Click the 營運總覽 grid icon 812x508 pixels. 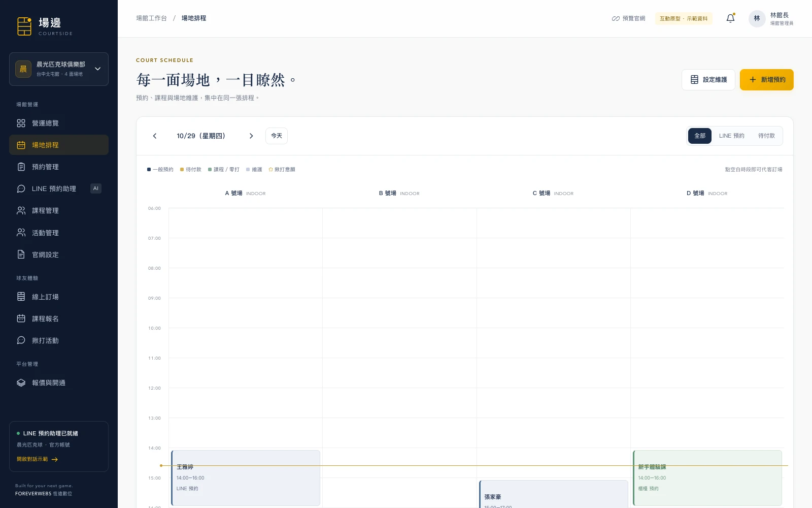pyautogui.click(x=21, y=123)
